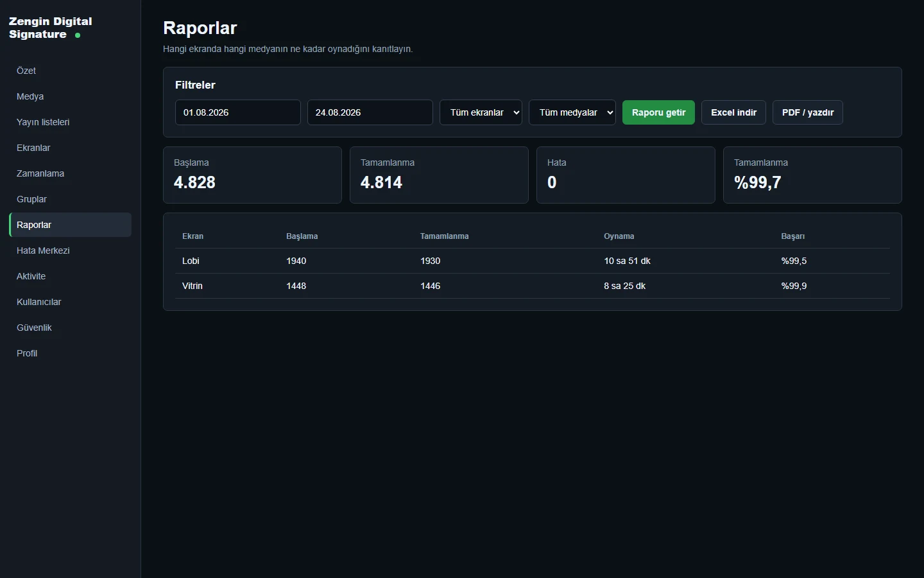
Task: Click the %99,5 success value
Action: tap(794, 261)
